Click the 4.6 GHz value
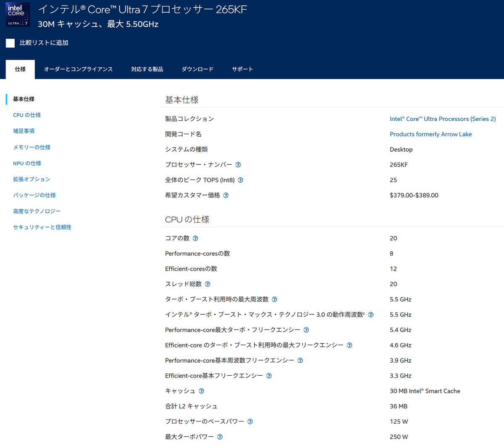Image resolution: width=504 pixels, height=448 pixels. pyautogui.click(x=401, y=345)
